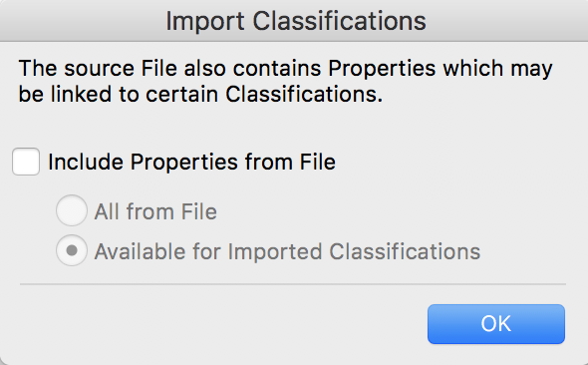
Task: Click the 'Include Properties from File' label text
Action: (x=191, y=162)
